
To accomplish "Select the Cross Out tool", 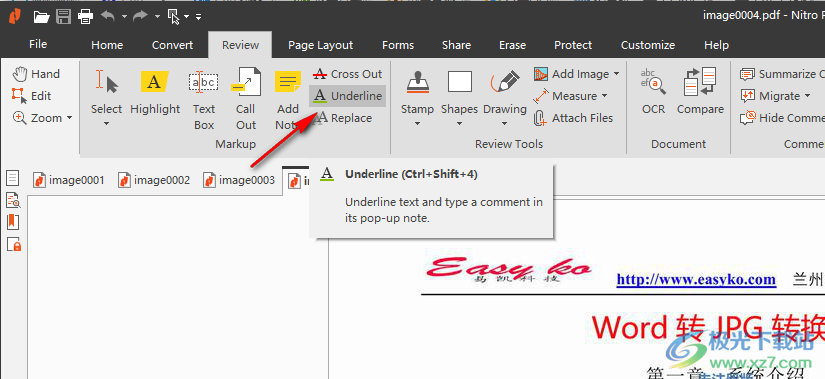I will click(347, 74).
